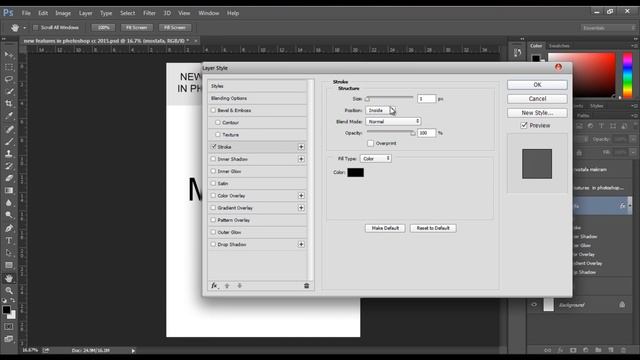
Task: Enable Inner Glow checkbox
Action: tap(213, 171)
